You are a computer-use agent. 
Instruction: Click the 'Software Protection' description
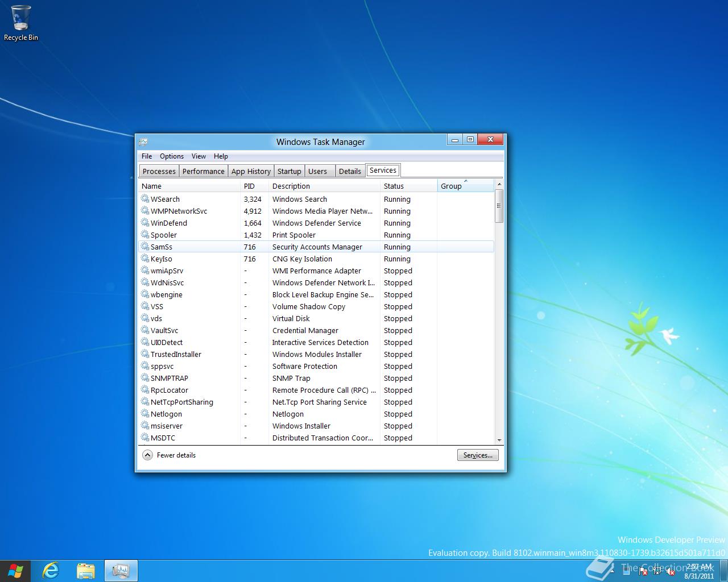(x=305, y=366)
